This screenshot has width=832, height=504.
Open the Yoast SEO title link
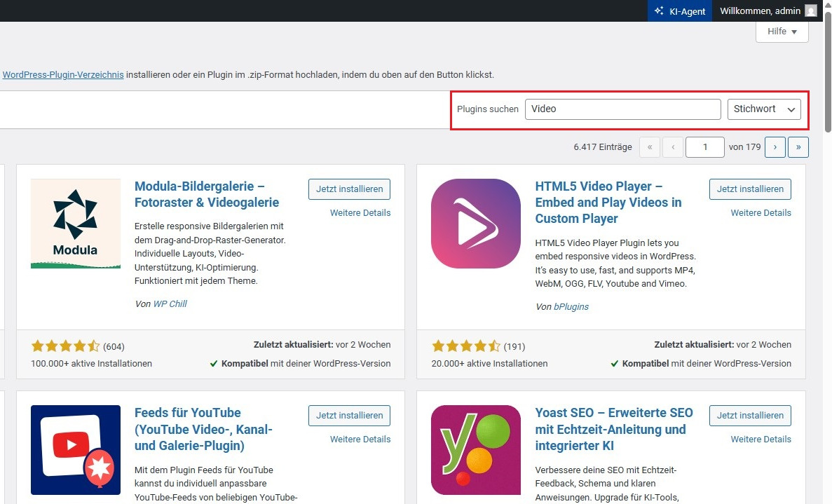coord(614,429)
